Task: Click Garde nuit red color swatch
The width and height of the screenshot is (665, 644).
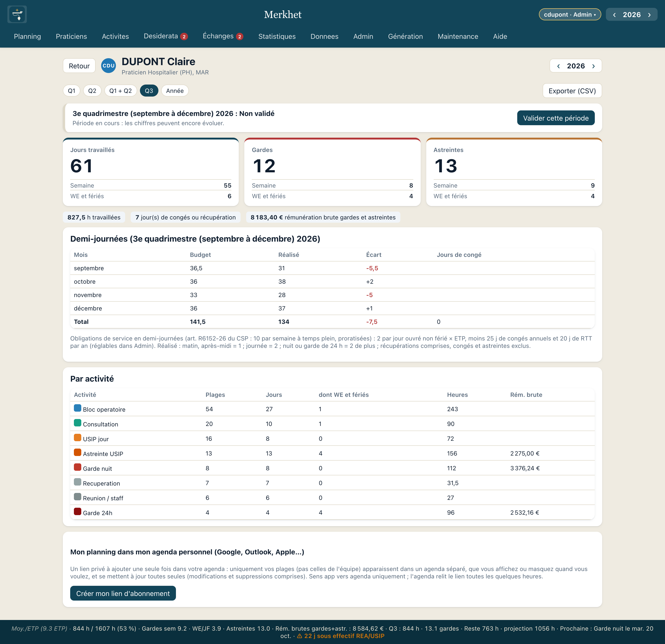Action: click(x=77, y=467)
